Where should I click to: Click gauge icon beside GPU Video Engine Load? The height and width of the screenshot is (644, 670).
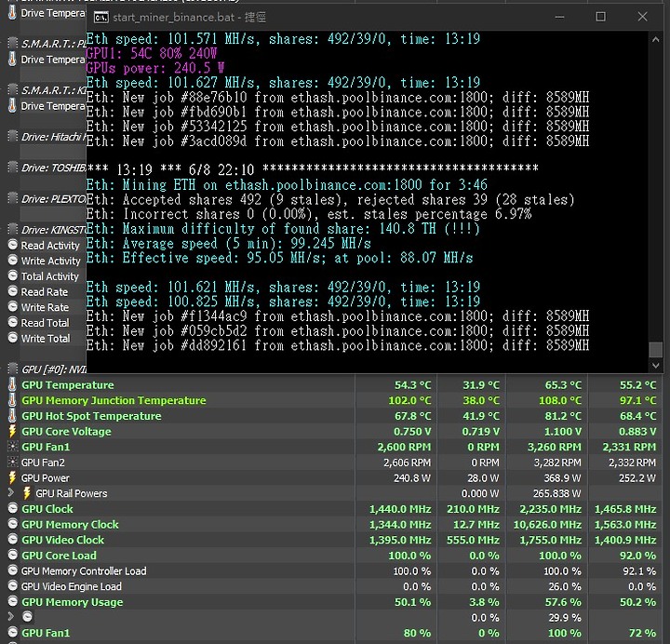coord(13,586)
